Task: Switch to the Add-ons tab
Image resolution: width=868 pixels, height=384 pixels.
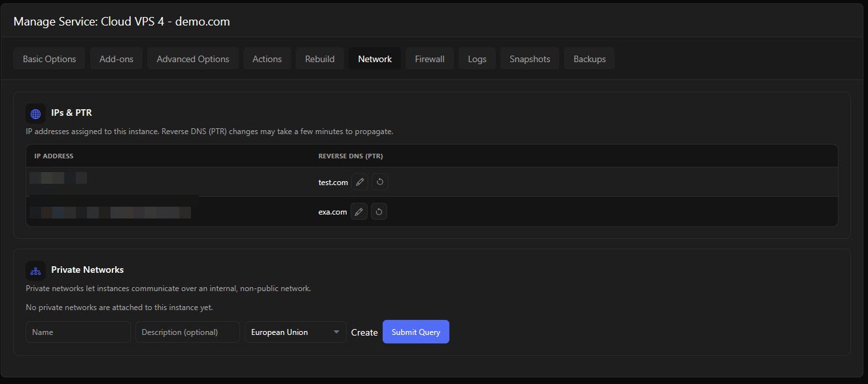Action: click(x=116, y=59)
